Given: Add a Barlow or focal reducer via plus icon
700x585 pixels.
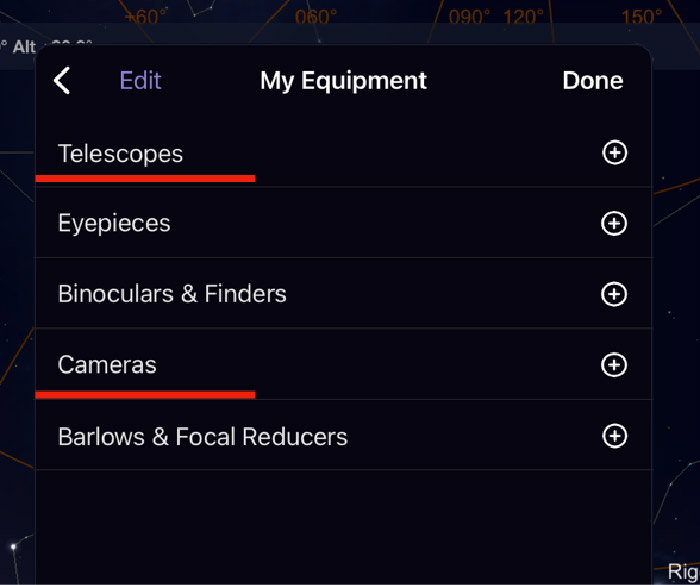Looking at the screenshot, I should pos(614,436).
